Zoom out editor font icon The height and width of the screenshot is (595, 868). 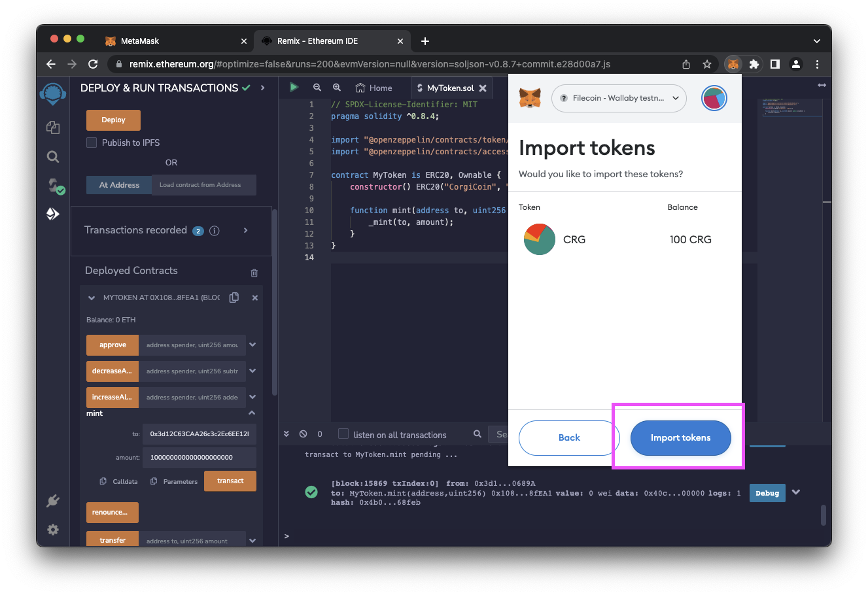pyautogui.click(x=317, y=88)
